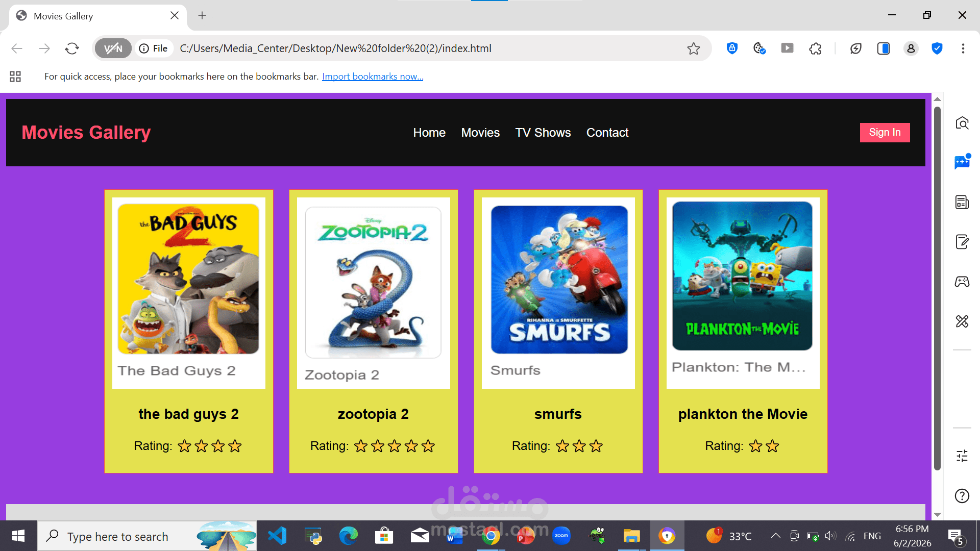Open sidebar customize sliders icon
980x551 pixels.
click(962, 456)
